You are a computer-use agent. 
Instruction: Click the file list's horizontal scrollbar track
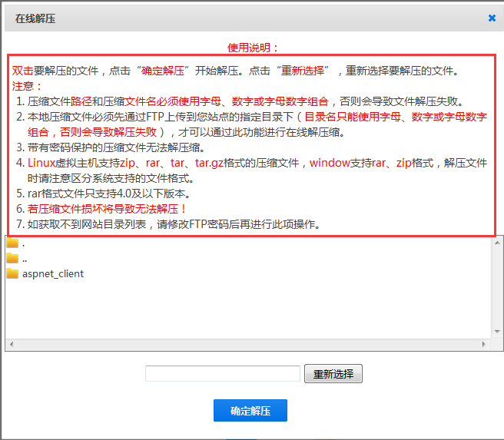pyautogui.click(x=246, y=345)
